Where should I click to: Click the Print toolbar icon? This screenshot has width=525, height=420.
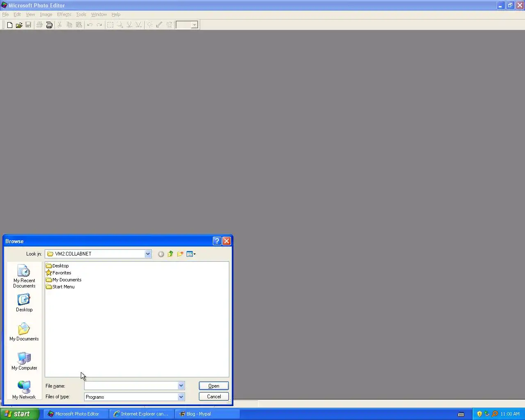[x=39, y=25]
